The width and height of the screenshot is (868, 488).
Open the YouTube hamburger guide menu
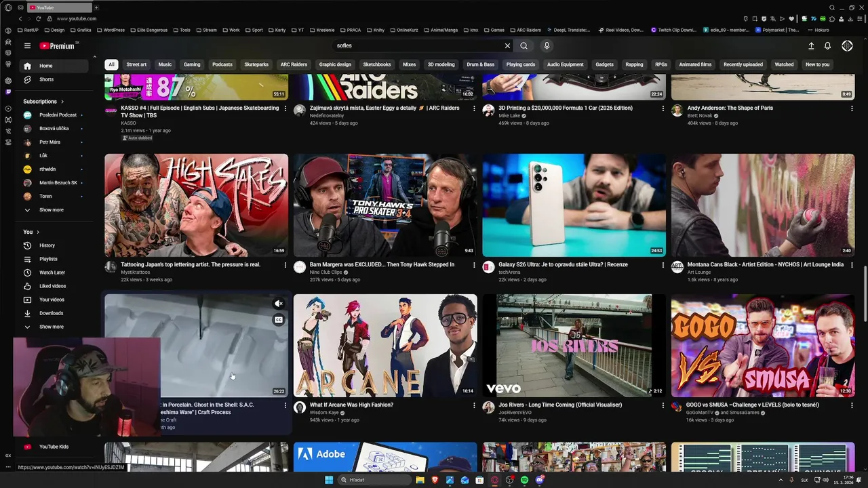(x=27, y=45)
